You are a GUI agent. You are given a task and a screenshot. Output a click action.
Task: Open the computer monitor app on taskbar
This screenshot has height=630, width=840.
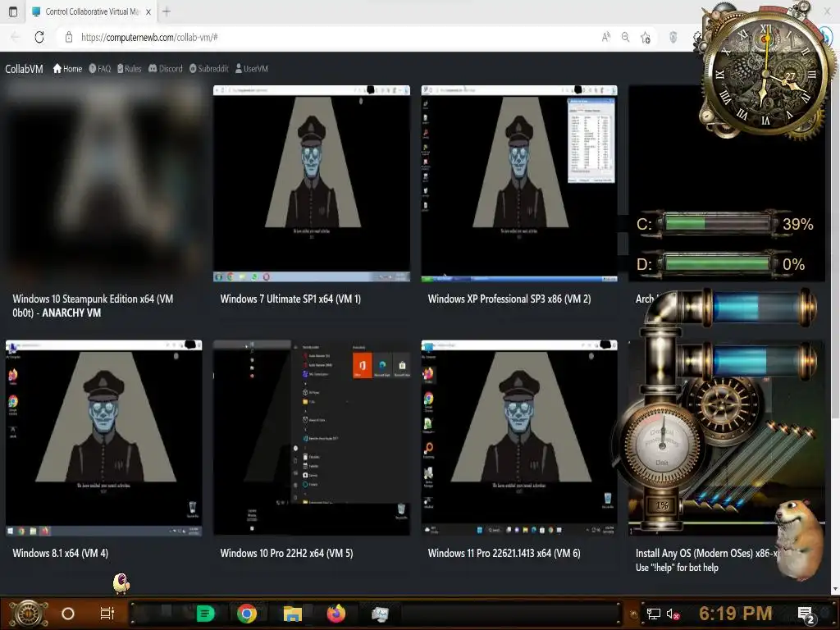(380, 614)
